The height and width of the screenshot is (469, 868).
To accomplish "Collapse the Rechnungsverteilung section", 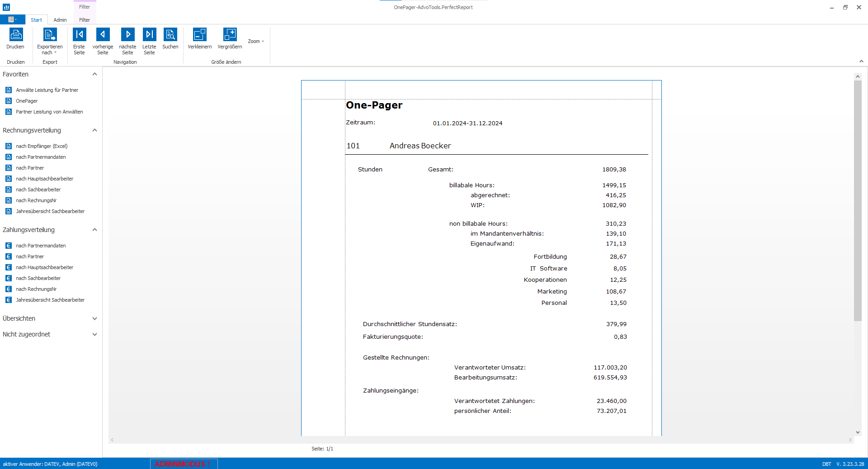I will [94, 130].
